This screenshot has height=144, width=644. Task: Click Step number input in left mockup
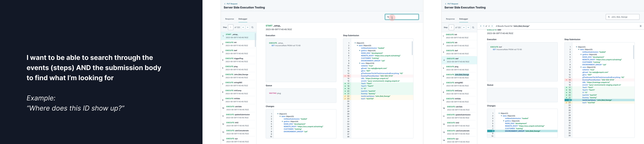point(231,27)
